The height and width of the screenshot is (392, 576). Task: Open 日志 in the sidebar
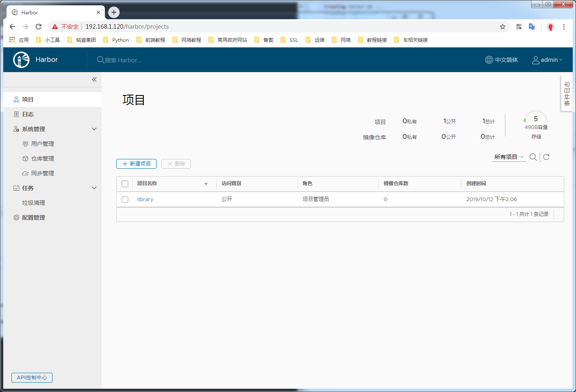pos(28,114)
